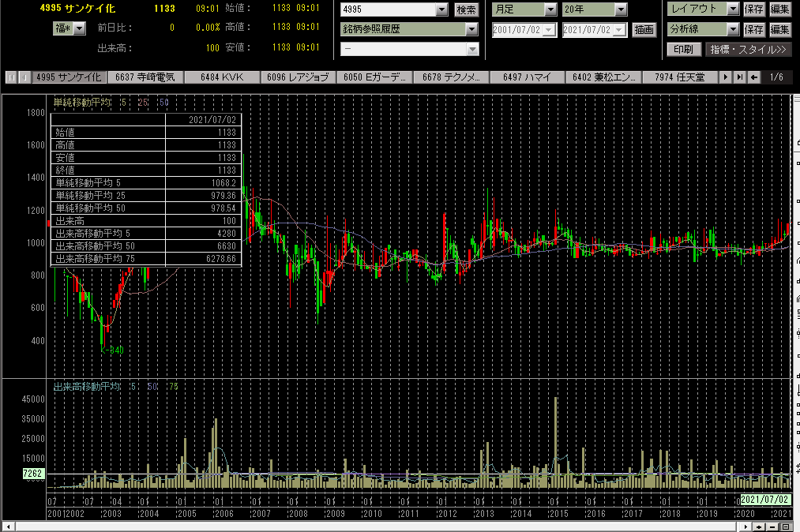Expand the 銘柄参照履歴 history dropdown
This screenshot has height=532, width=800.
pyautogui.click(x=471, y=30)
